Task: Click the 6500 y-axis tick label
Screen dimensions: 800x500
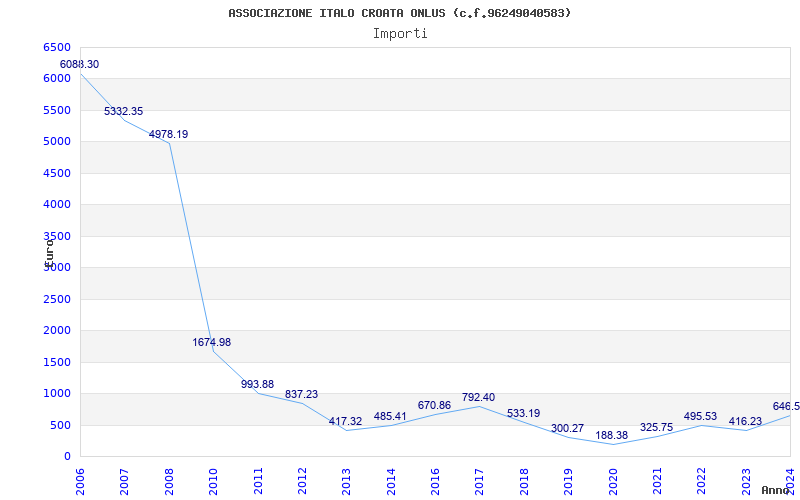Action: [57, 47]
